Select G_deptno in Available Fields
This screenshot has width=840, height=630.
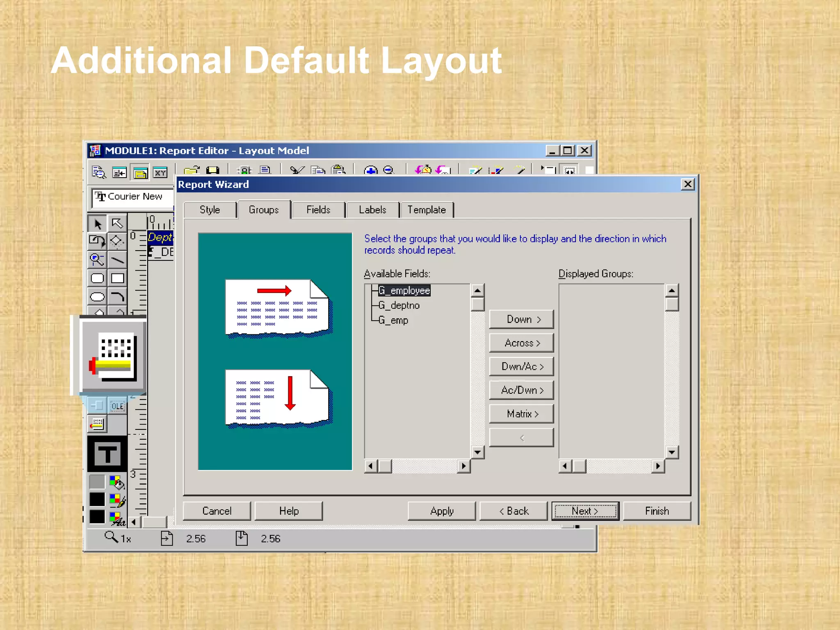coord(399,305)
